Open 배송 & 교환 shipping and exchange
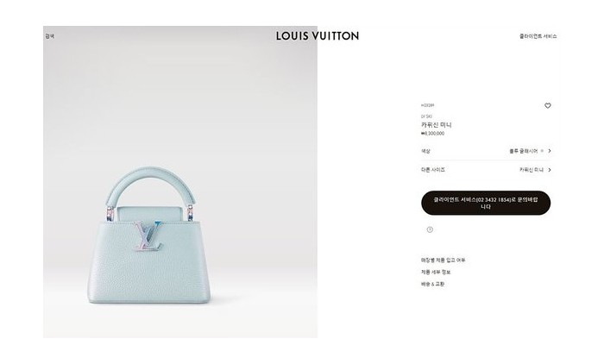The image size is (604, 364). 432,285
